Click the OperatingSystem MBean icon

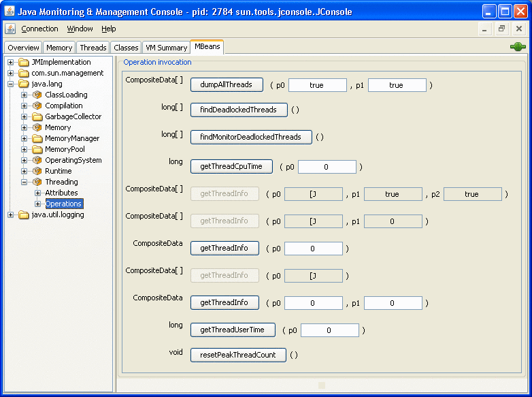click(37, 160)
